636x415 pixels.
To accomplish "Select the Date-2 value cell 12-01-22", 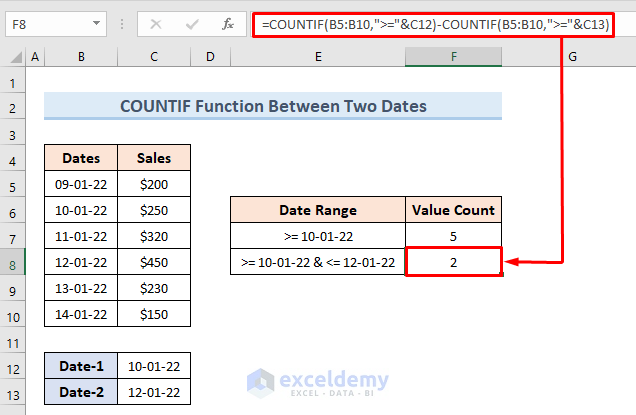I will tap(154, 392).
